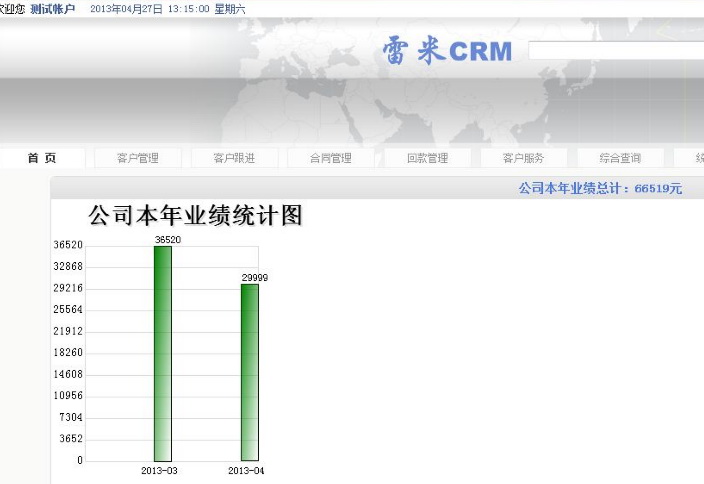Go to 合同管理 tab
This screenshot has height=484, width=704.
pyautogui.click(x=331, y=158)
